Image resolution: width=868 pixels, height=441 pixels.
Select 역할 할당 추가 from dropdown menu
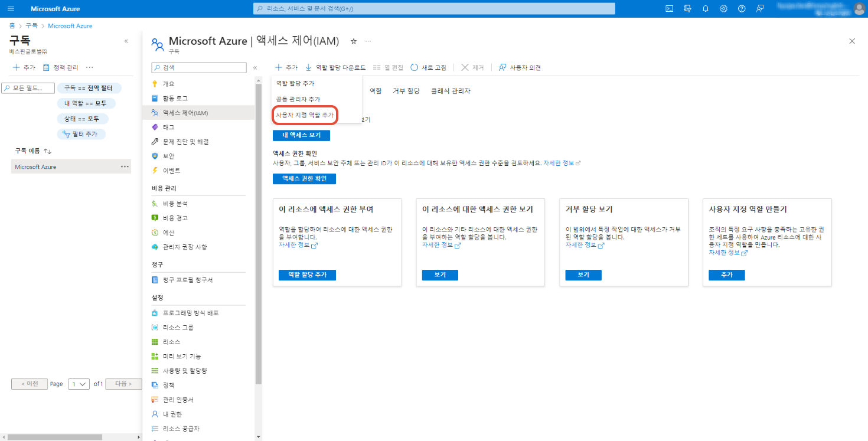[295, 84]
